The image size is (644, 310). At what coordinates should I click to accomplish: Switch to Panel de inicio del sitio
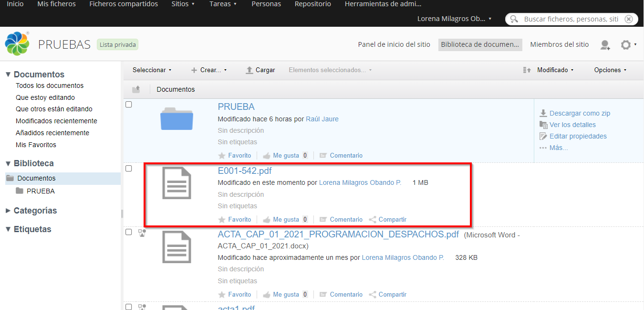[394, 44]
